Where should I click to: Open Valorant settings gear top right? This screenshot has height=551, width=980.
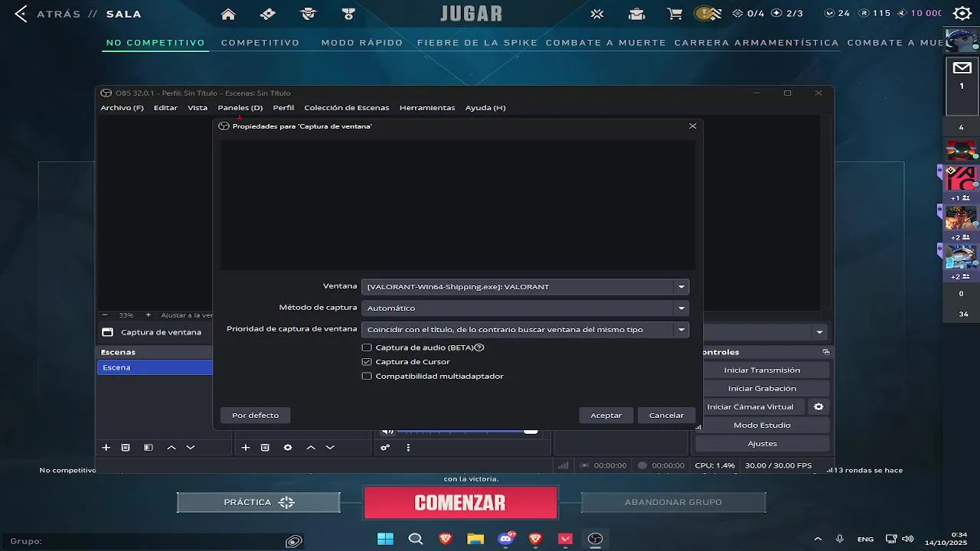(962, 13)
